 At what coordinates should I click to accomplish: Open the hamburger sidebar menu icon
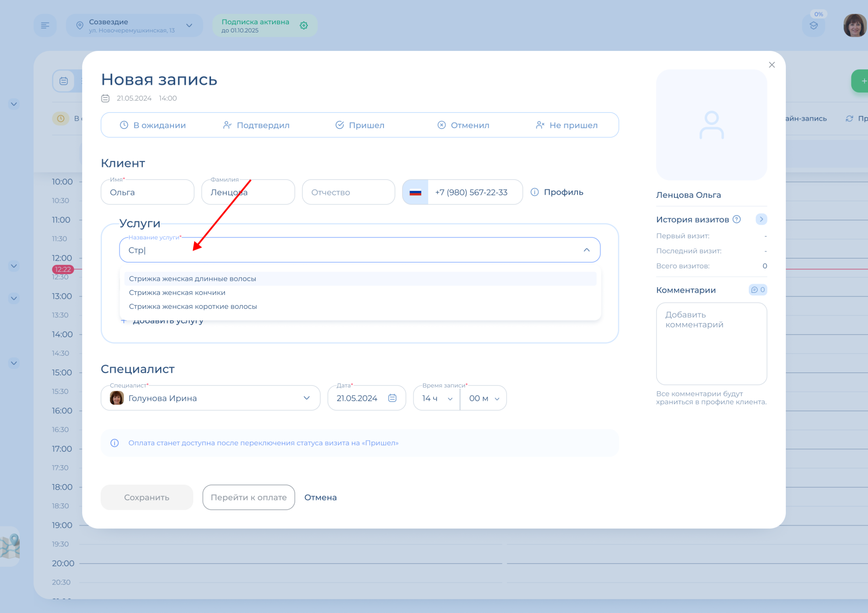coord(45,26)
